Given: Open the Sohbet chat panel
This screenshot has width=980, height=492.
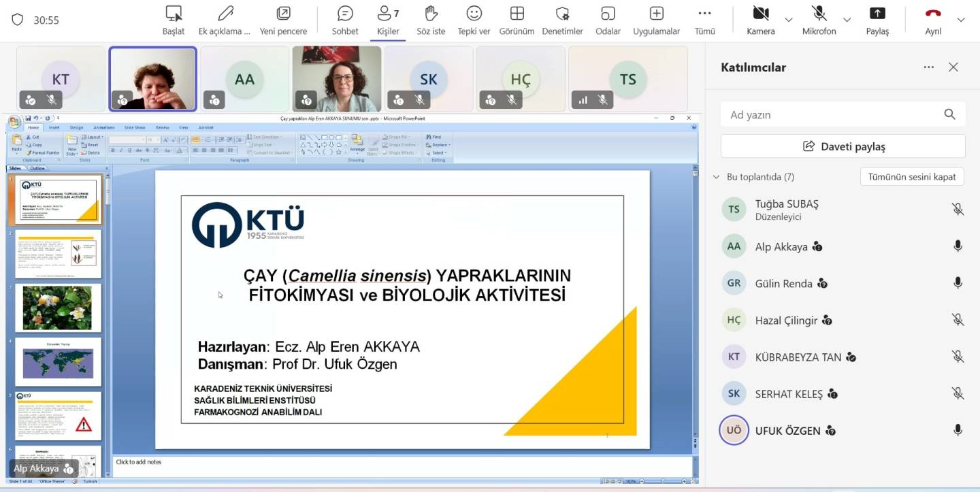Looking at the screenshot, I should (x=345, y=20).
